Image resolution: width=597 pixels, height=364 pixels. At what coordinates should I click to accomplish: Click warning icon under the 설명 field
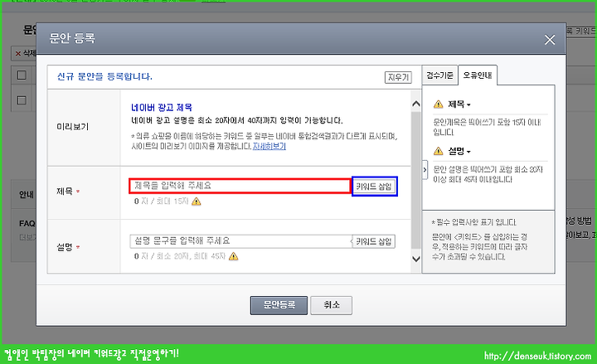point(233,256)
